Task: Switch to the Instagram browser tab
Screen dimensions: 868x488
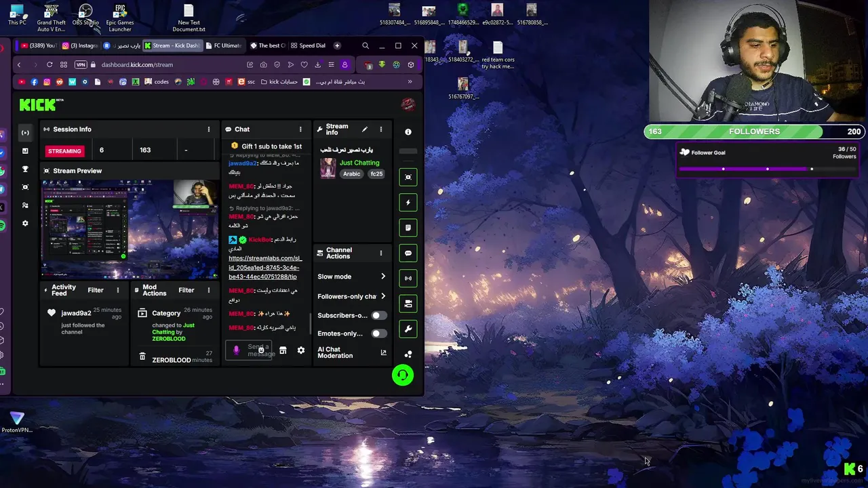Action: pyautogui.click(x=79, y=45)
